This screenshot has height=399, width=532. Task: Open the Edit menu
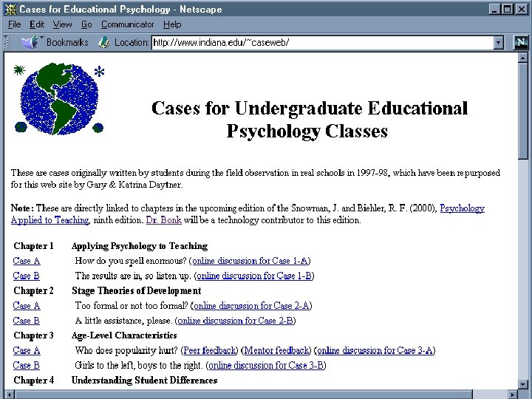click(37, 24)
